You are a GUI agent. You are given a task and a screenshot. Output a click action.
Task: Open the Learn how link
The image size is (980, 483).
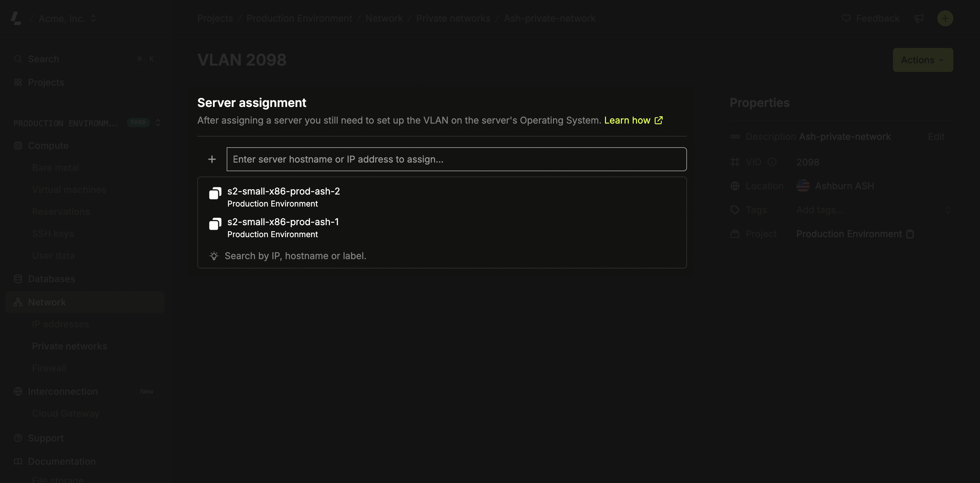coord(627,120)
